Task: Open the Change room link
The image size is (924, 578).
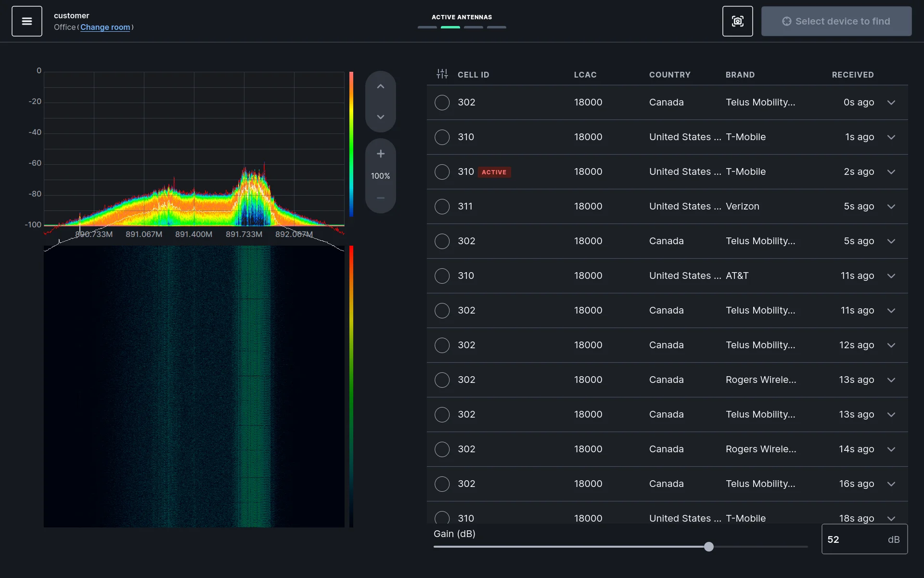Action: (x=105, y=27)
